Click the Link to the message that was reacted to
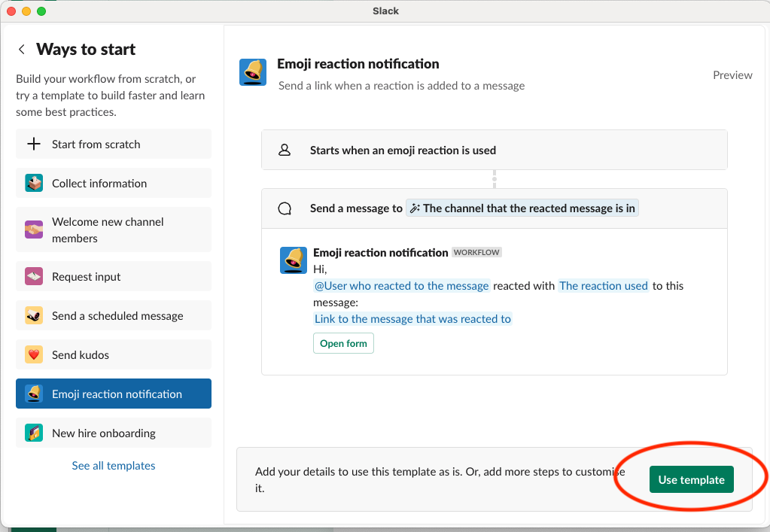Viewport: 770px width, 532px height. [412, 318]
